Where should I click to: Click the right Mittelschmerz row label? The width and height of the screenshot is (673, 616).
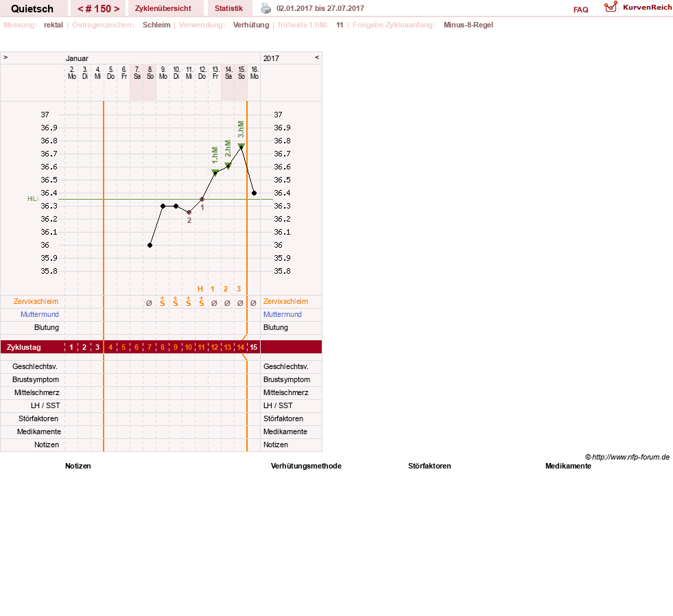point(286,393)
